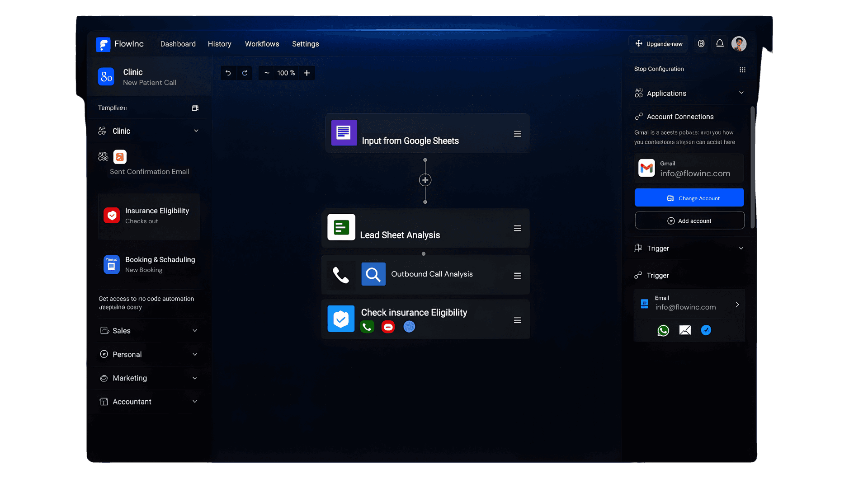Toggle the red stop icon under Check Insurance
The image size is (868, 488).
[388, 327]
